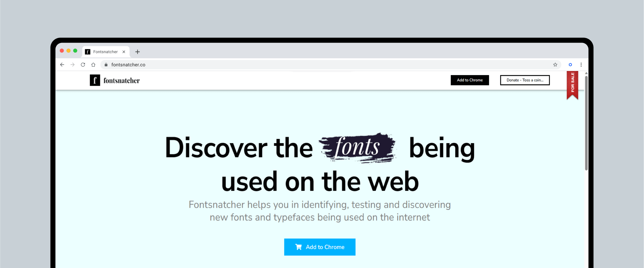Click Donate - Toss a coin button
The width and height of the screenshot is (644, 268).
coord(525,80)
